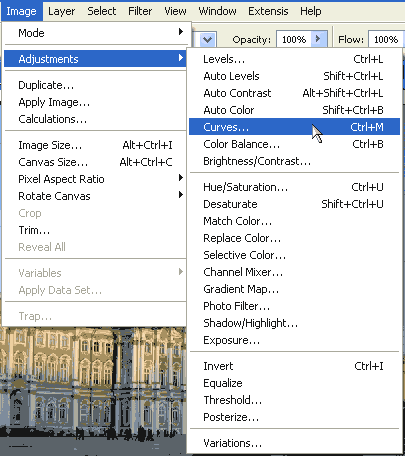Apply Auto Color adjustment
The image size is (405, 456).
[294, 110]
